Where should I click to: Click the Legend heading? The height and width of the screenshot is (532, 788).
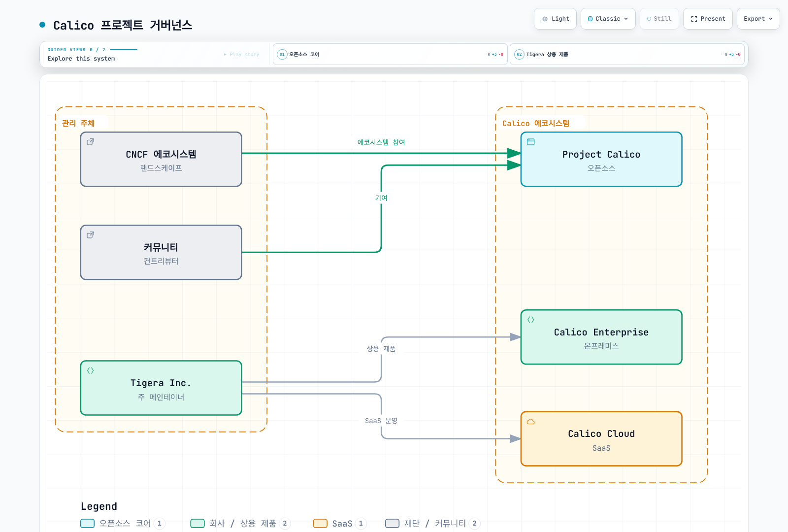[99, 506]
